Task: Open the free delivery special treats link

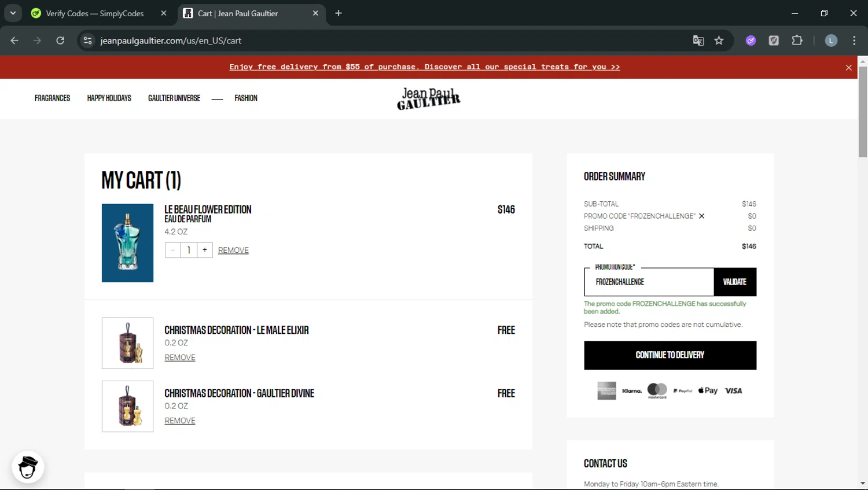Action: [x=425, y=67]
